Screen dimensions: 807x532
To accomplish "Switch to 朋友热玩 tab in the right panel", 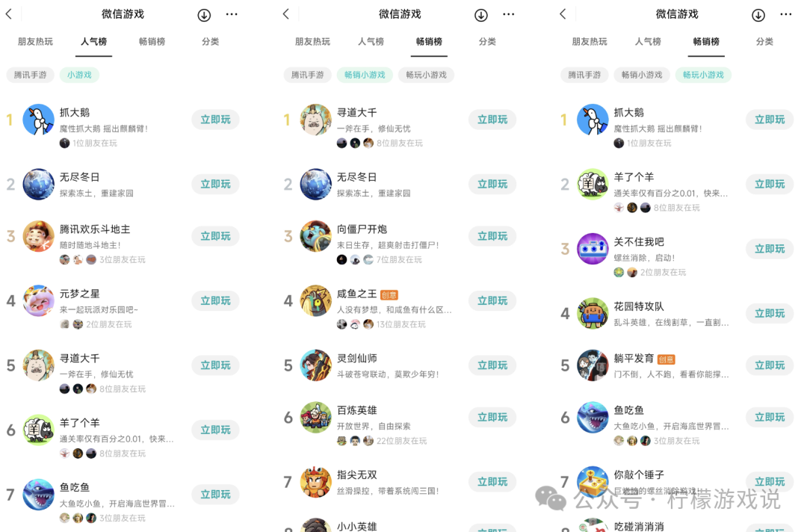I will pyautogui.click(x=590, y=42).
